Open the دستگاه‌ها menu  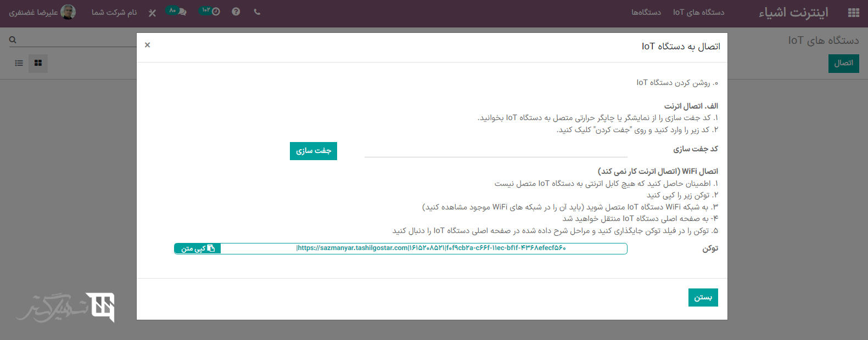click(x=646, y=12)
